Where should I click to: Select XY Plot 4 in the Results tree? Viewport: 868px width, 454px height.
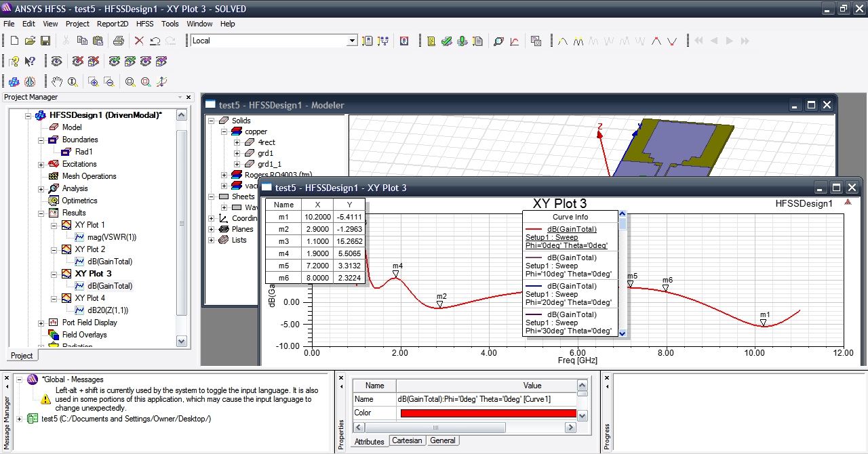[x=90, y=298]
